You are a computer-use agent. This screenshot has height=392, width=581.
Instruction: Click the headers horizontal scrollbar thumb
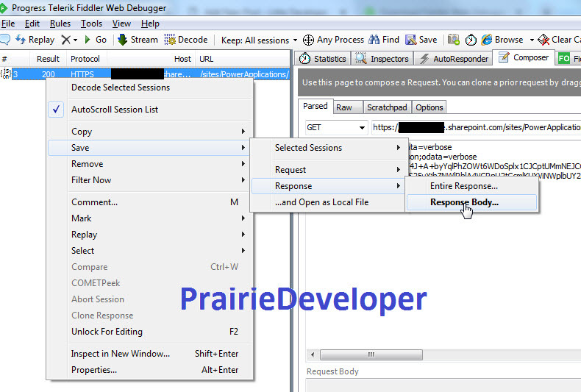click(371, 354)
